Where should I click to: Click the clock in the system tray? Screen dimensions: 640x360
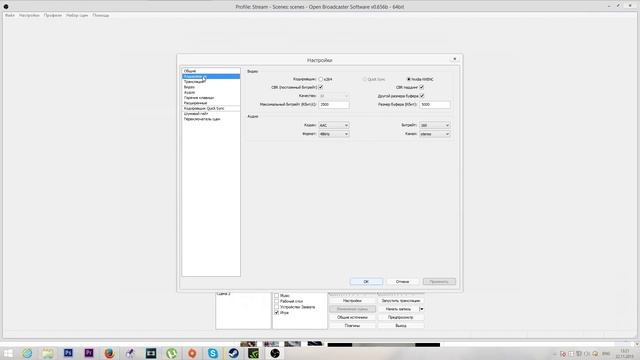tap(625, 353)
